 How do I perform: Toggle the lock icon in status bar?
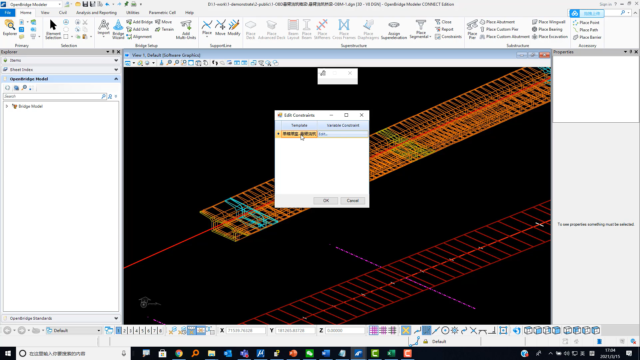click(x=425, y=342)
